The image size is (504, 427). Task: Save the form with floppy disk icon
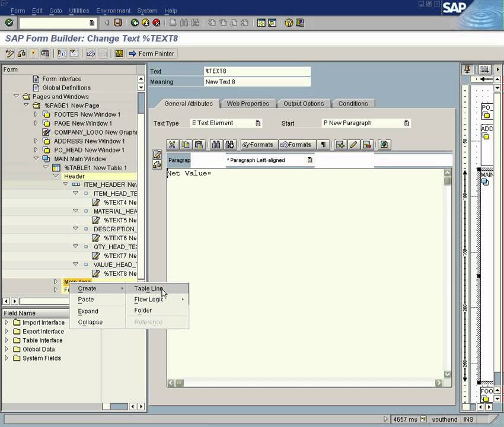118,23
